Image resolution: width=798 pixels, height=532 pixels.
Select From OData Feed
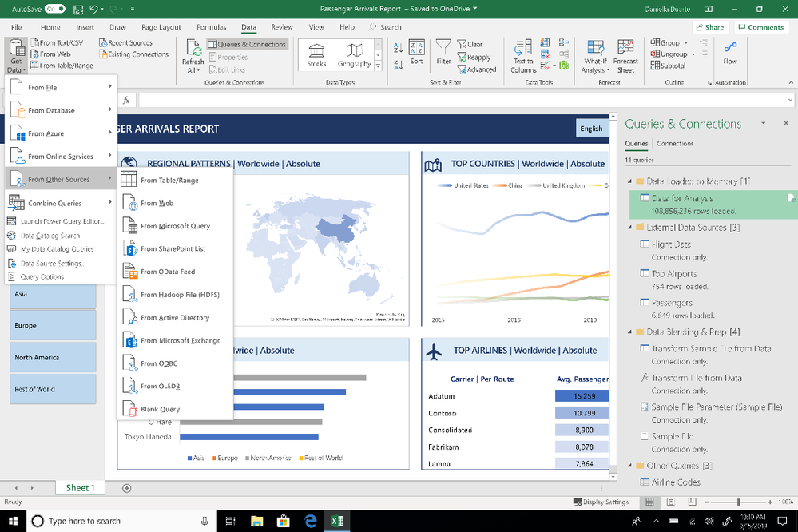(x=175, y=272)
